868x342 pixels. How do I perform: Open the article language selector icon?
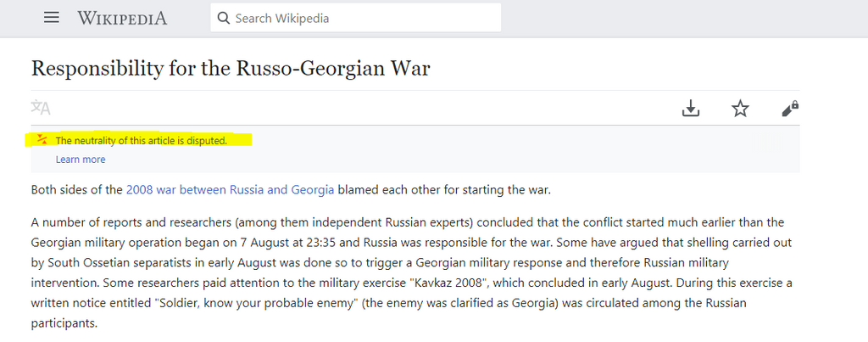(x=41, y=108)
